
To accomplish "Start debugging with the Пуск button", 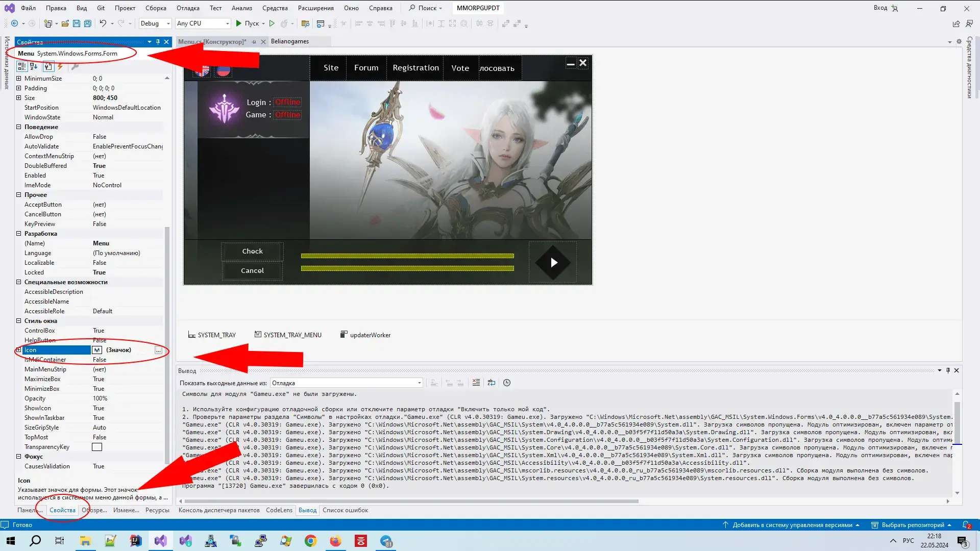I will click(x=248, y=23).
